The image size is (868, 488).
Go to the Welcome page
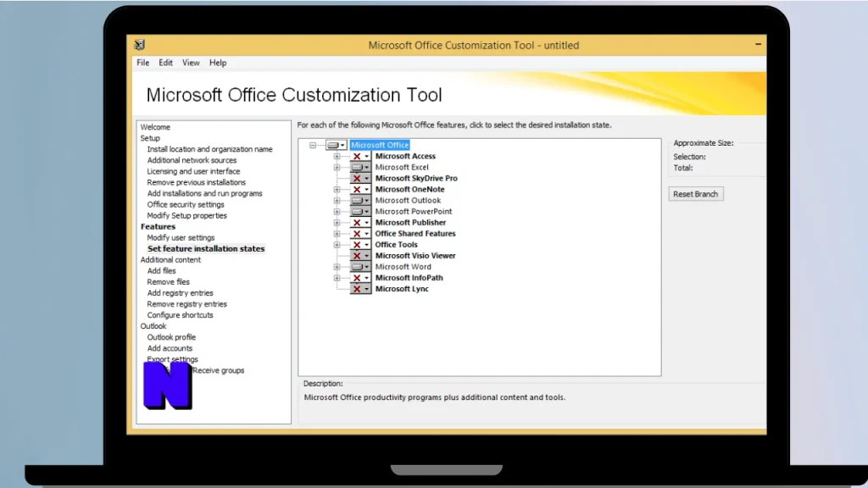(x=155, y=127)
